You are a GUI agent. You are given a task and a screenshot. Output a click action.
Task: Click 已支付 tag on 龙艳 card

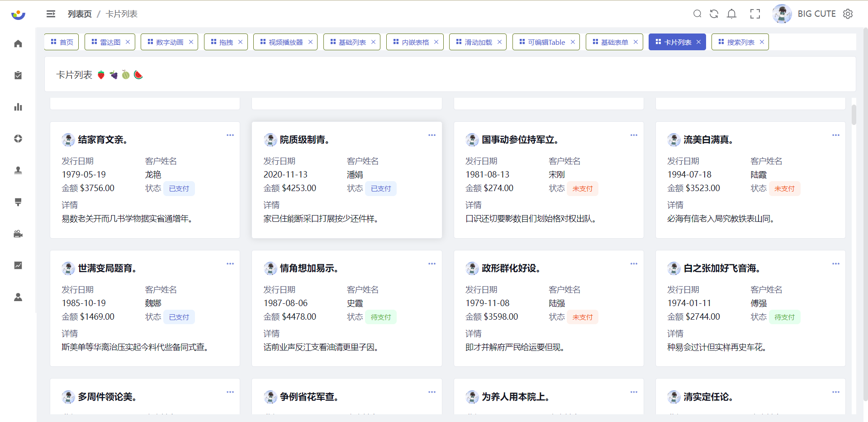coord(179,188)
